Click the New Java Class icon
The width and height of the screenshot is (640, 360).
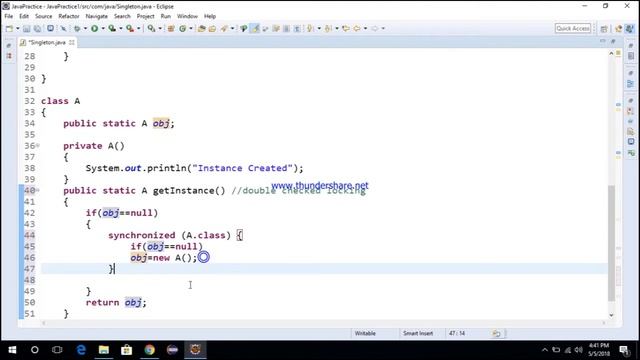pyautogui.click(x=182, y=28)
